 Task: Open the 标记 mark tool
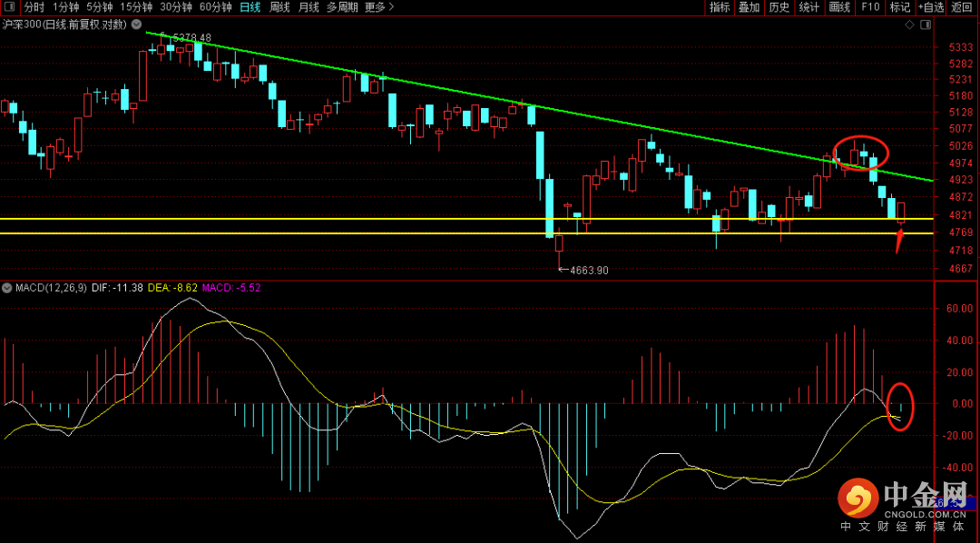click(899, 7)
